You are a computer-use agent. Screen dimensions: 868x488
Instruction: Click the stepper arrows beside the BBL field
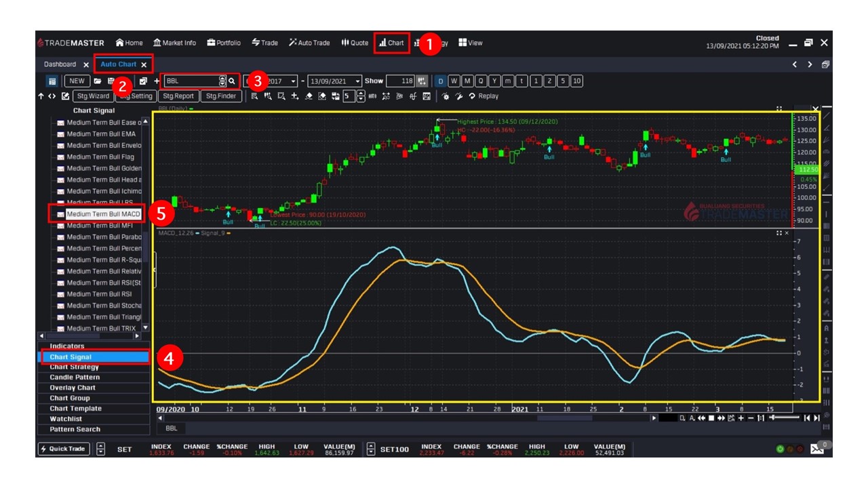222,81
